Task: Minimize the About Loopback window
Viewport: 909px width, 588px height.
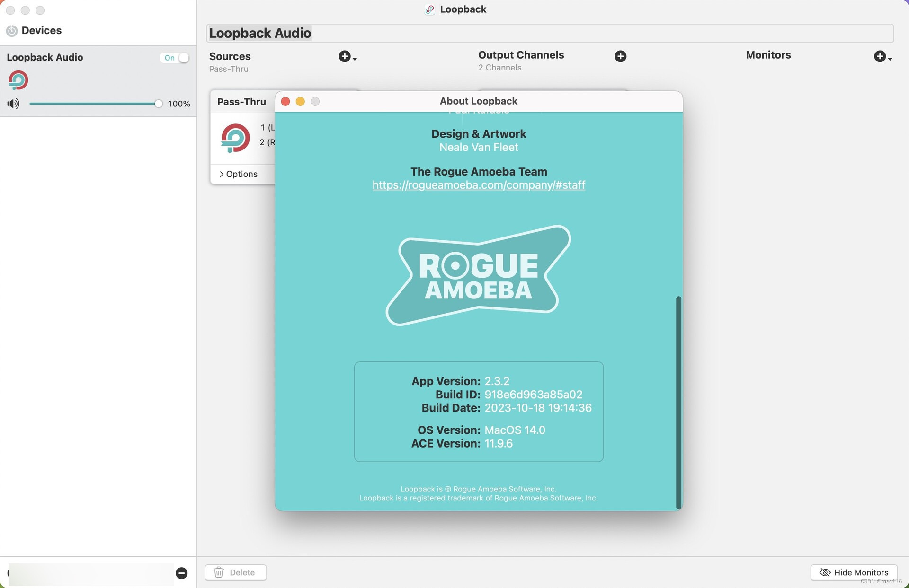Action: pos(300,101)
